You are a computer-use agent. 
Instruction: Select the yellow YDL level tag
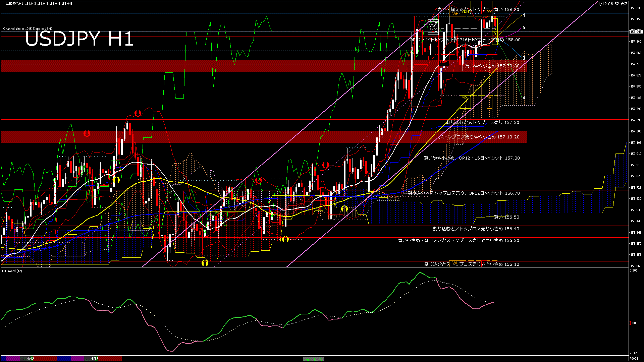point(465,98)
